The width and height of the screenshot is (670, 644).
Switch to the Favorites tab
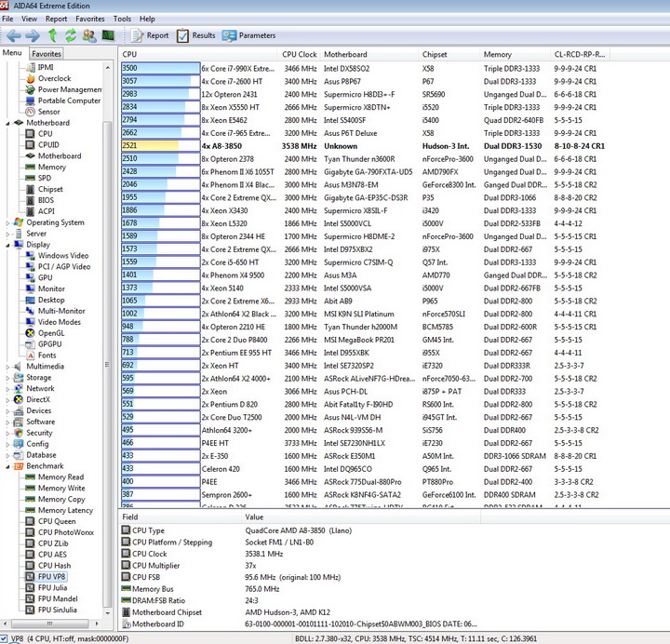pos(47,54)
